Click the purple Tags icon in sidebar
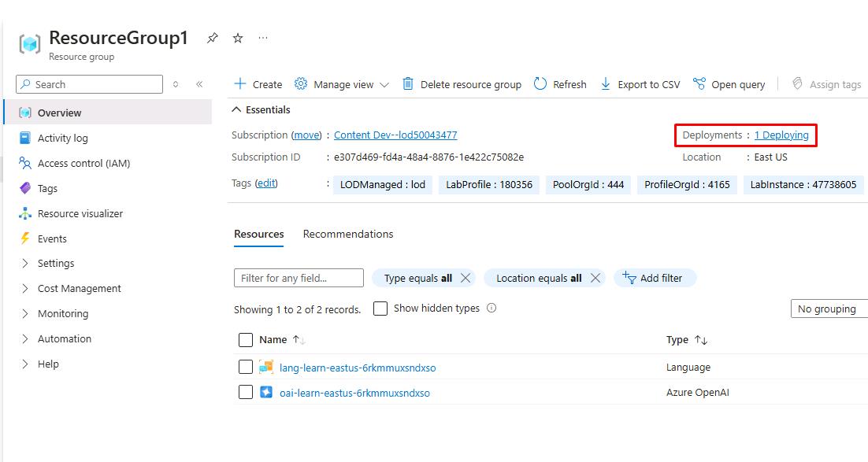The width and height of the screenshot is (868, 462). click(x=25, y=188)
